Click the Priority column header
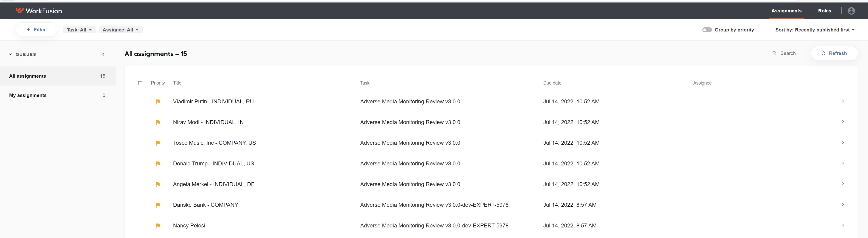This screenshot has width=868, height=238. click(158, 83)
